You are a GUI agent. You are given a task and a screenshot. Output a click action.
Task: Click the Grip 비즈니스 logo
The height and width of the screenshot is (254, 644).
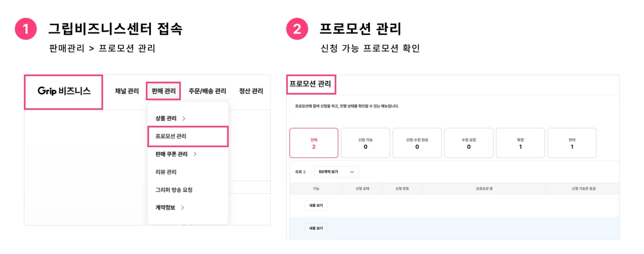[x=64, y=91]
